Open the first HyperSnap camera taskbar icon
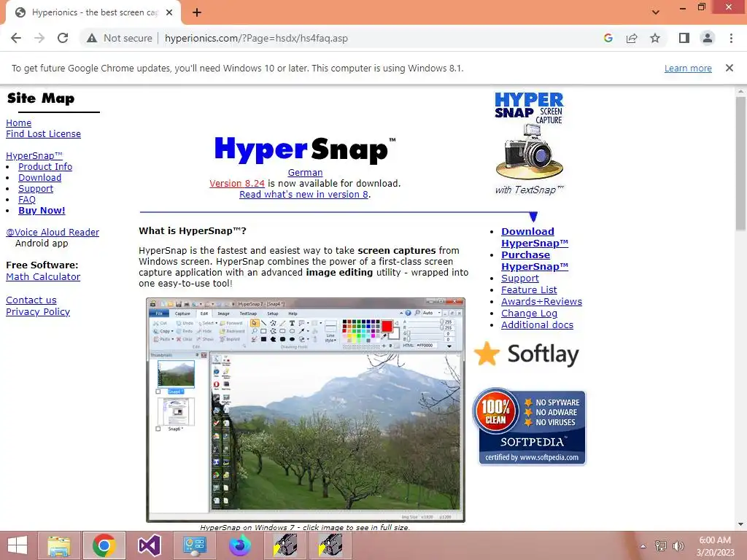Viewport: 747px width, 560px height. [285, 545]
